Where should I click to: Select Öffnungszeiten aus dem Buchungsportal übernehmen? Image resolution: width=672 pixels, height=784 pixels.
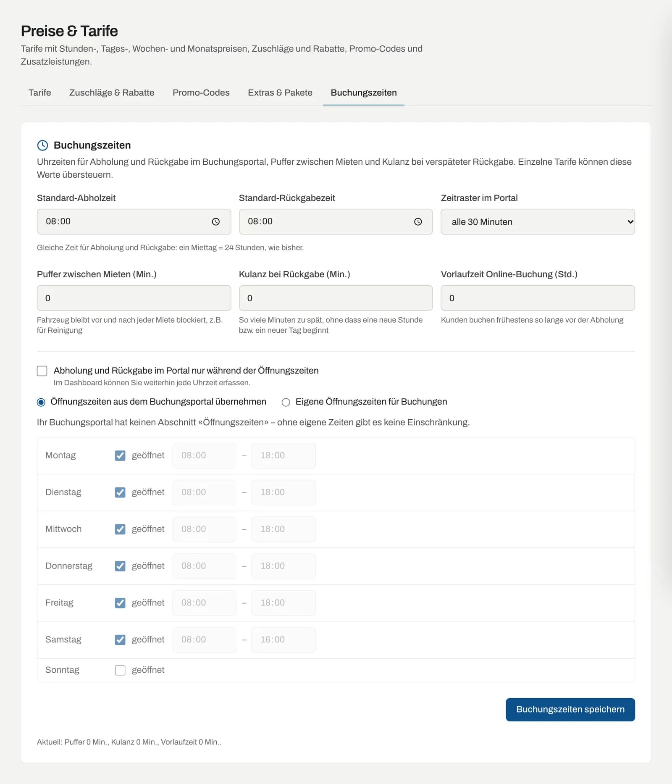click(41, 402)
